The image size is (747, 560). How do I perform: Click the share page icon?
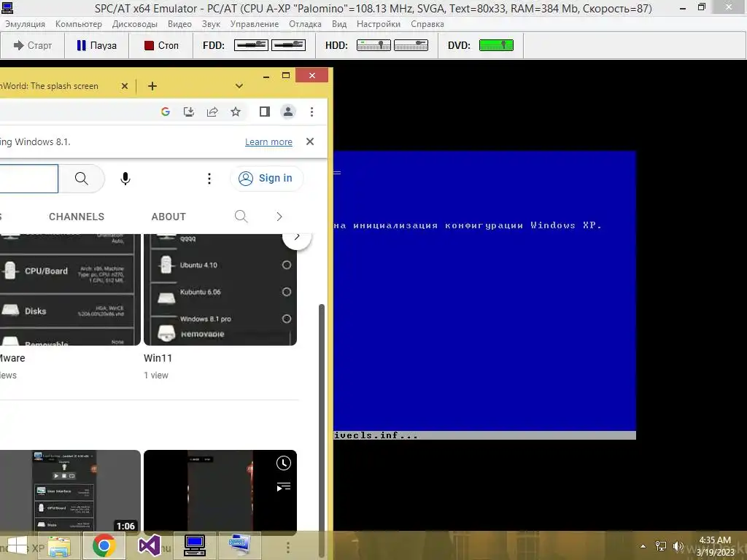[x=212, y=112]
